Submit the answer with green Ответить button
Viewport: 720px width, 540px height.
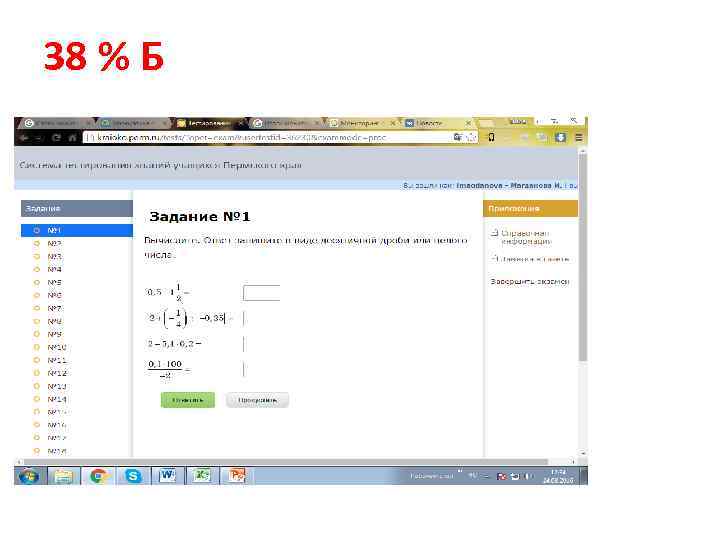click(188, 400)
